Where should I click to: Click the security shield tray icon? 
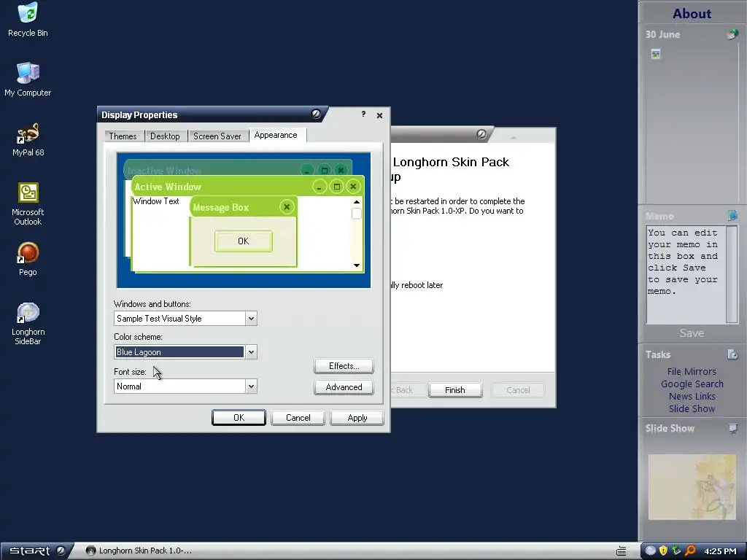point(663,551)
